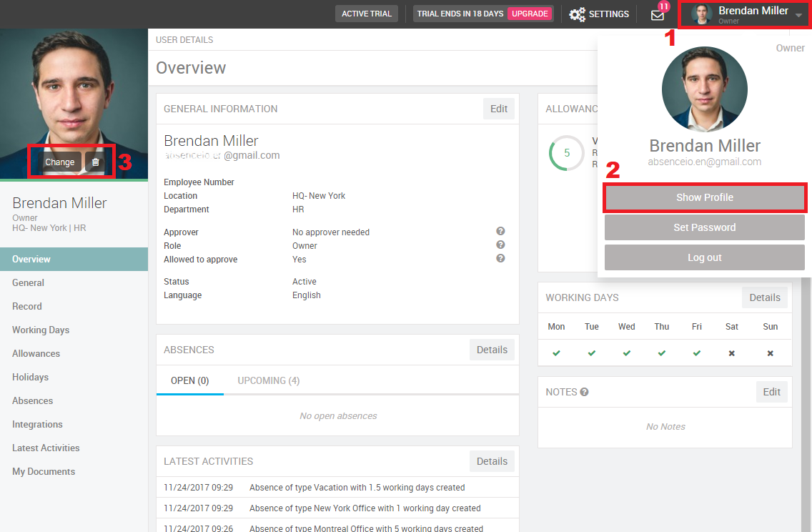Image resolution: width=812 pixels, height=532 pixels.
Task: Edit the General Information section
Action: [498, 109]
